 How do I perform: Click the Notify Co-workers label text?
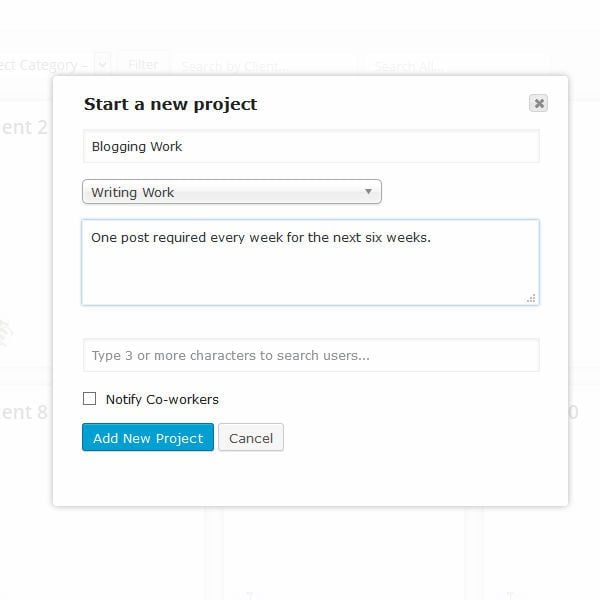pos(162,399)
